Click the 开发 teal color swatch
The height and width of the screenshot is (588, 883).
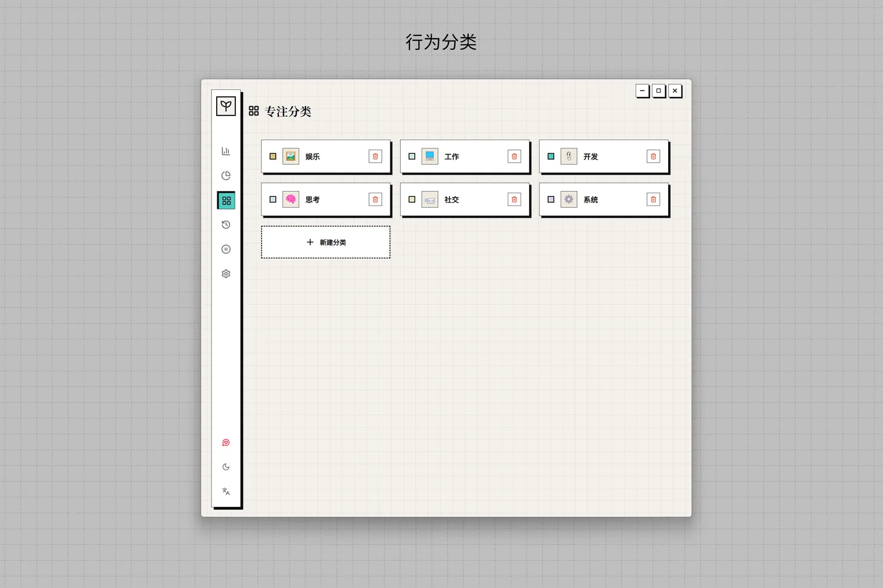click(x=551, y=156)
